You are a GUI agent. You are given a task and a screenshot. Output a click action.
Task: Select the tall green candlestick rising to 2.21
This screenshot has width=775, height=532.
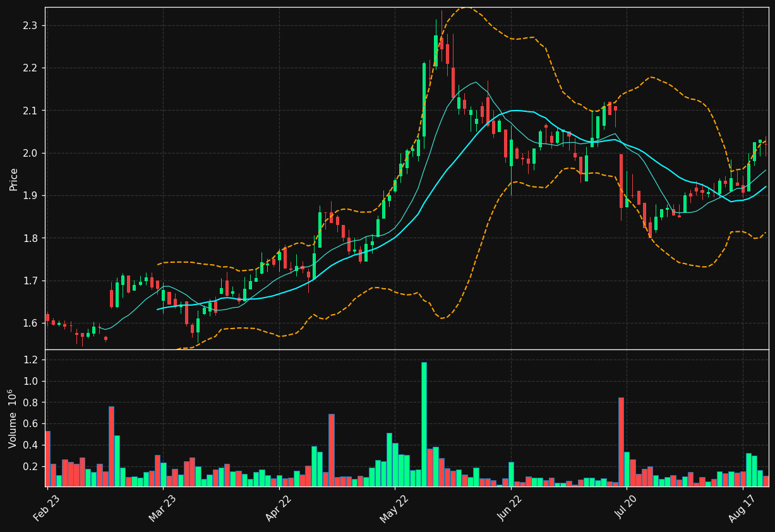(x=424, y=100)
